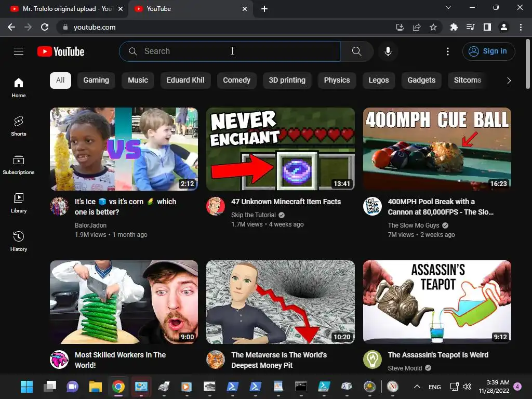This screenshot has width=532, height=399.
Task: Open BalorJadon channel avatar
Action: coord(59,206)
